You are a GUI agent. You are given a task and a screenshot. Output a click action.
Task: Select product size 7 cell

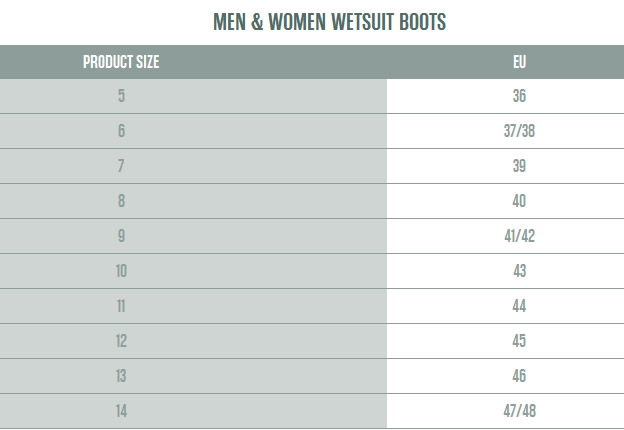click(x=193, y=166)
